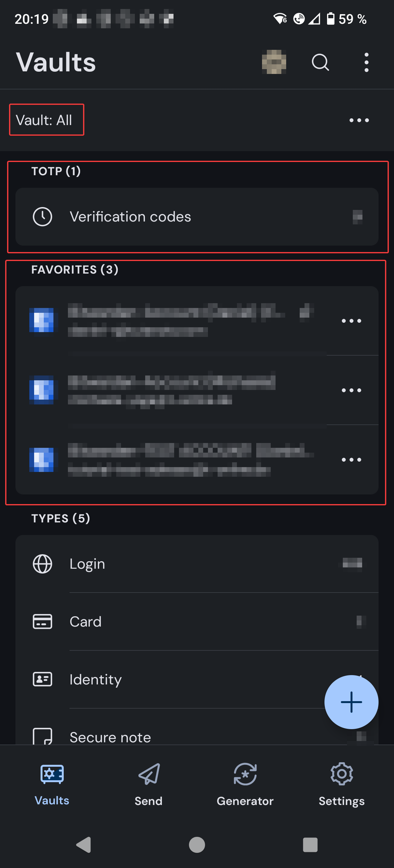Click the credit card icon for Card
Image resolution: width=394 pixels, height=868 pixels.
[42, 622]
